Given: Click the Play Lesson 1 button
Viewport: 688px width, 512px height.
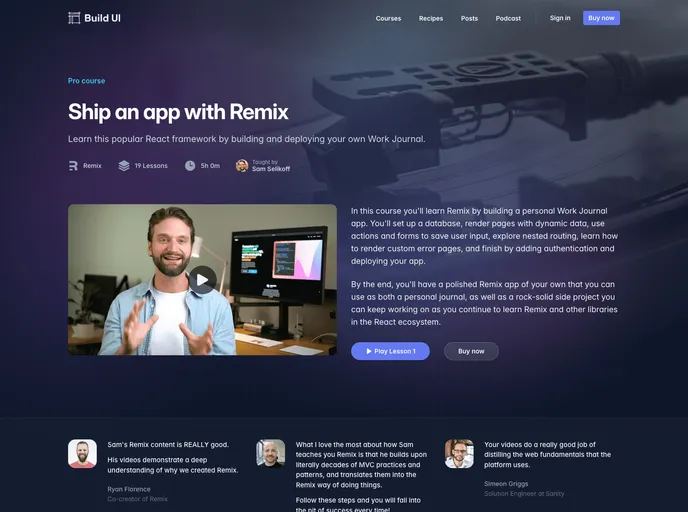Looking at the screenshot, I should point(390,351).
